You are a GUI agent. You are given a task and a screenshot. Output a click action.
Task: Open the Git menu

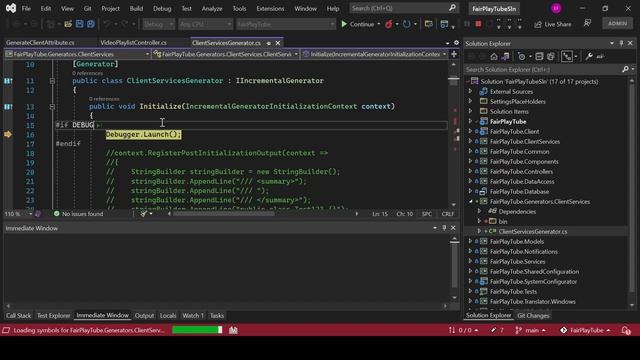coord(87,8)
